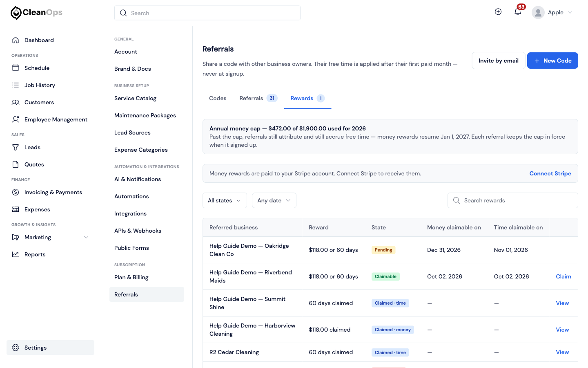
Task: Click the Settings gear icon
Action: pos(16,348)
